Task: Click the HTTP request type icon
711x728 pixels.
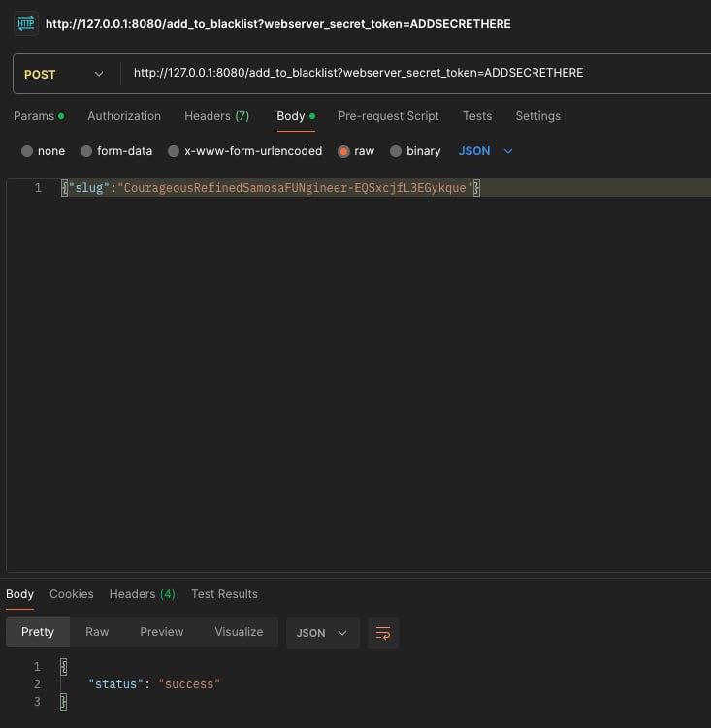Action: pos(26,23)
